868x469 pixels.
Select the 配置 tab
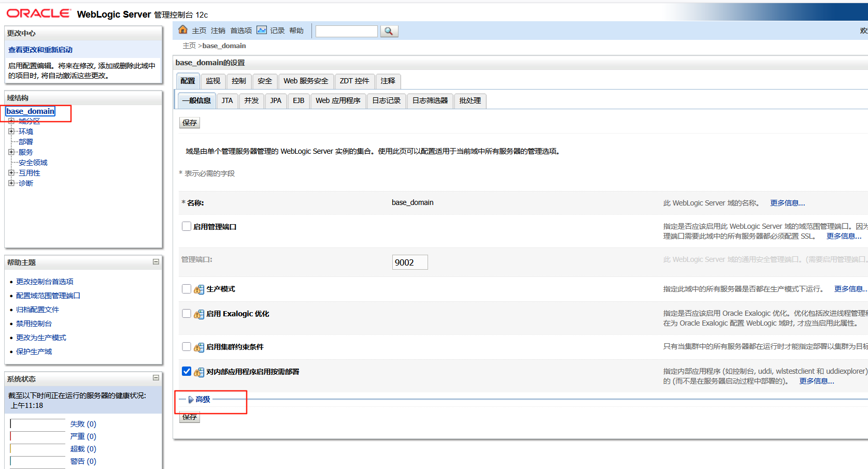pyautogui.click(x=188, y=81)
